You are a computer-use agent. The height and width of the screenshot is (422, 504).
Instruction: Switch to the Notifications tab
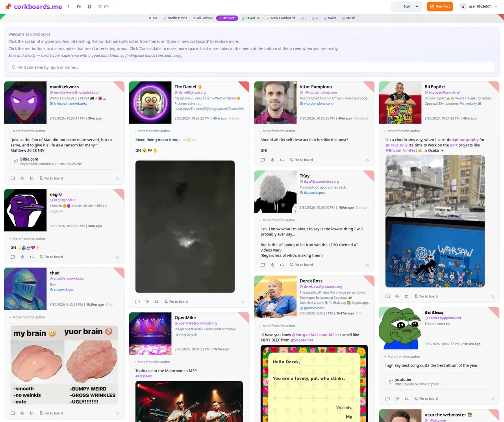[175, 18]
